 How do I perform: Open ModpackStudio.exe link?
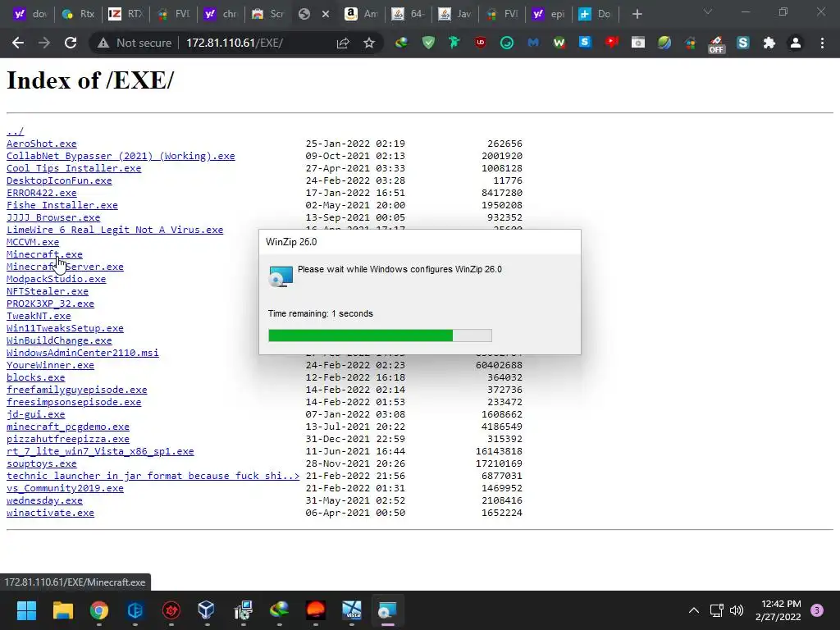coord(57,279)
